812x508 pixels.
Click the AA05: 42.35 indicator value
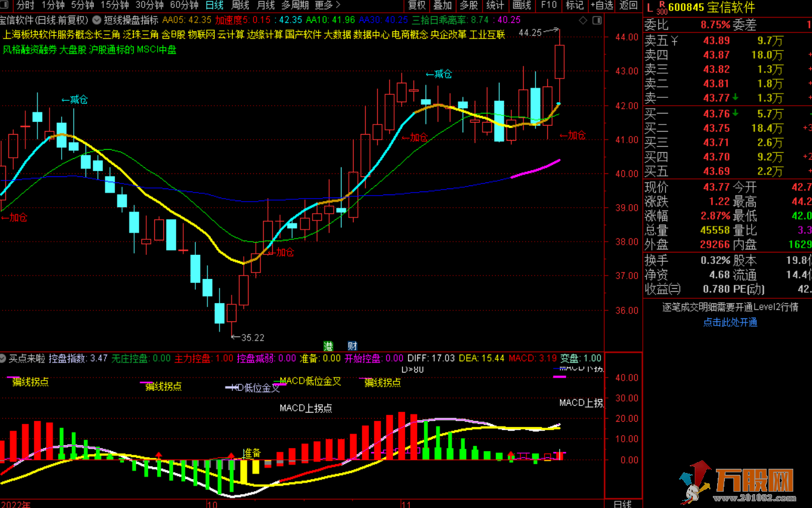(187, 21)
